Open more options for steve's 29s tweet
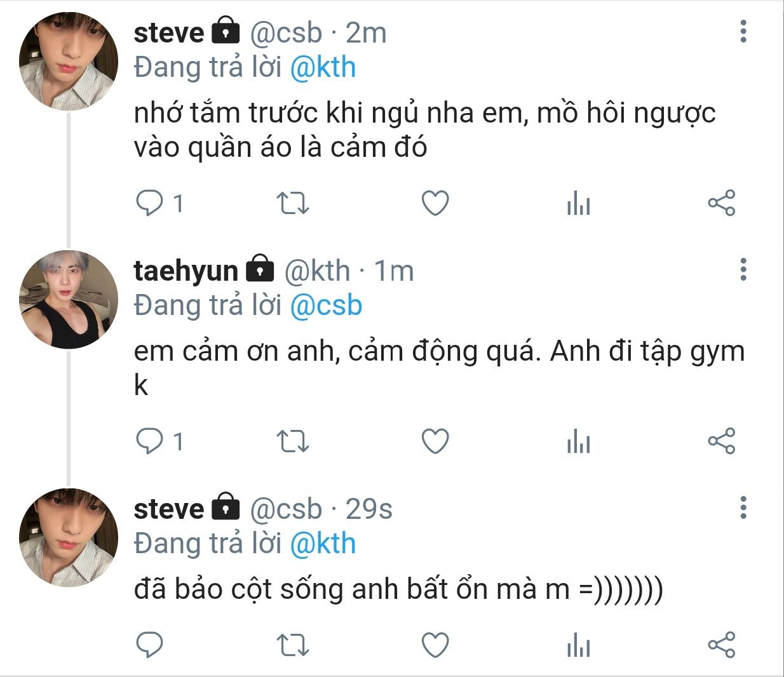784x677 pixels. coord(743,508)
